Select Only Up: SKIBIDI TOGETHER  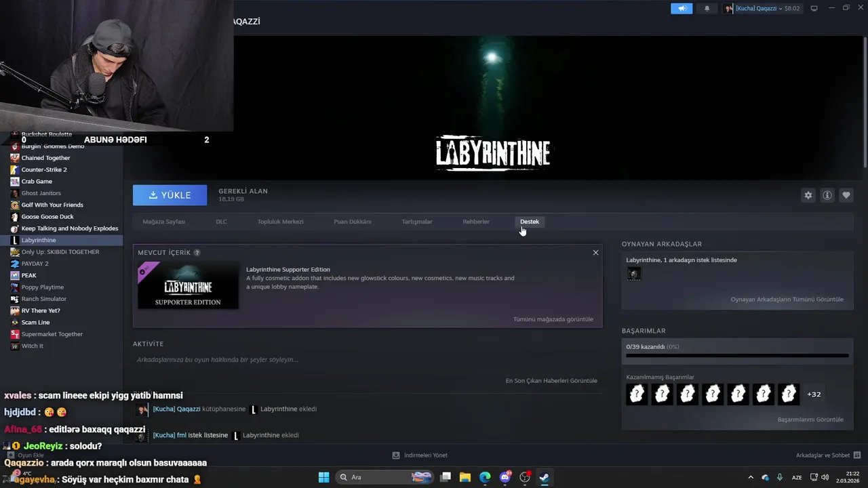coord(61,252)
